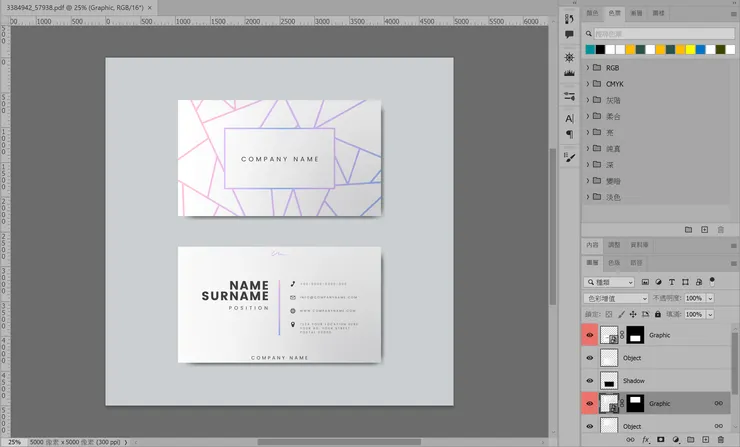Viewport: 740px width, 447px height.
Task: Open the Comments panel icon
Action: pyautogui.click(x=569, y=34)
